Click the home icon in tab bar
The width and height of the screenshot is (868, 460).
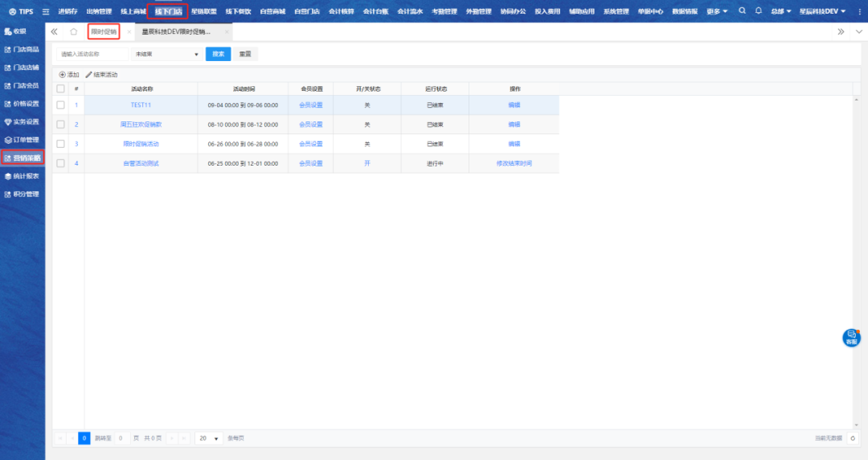(74, 32)
